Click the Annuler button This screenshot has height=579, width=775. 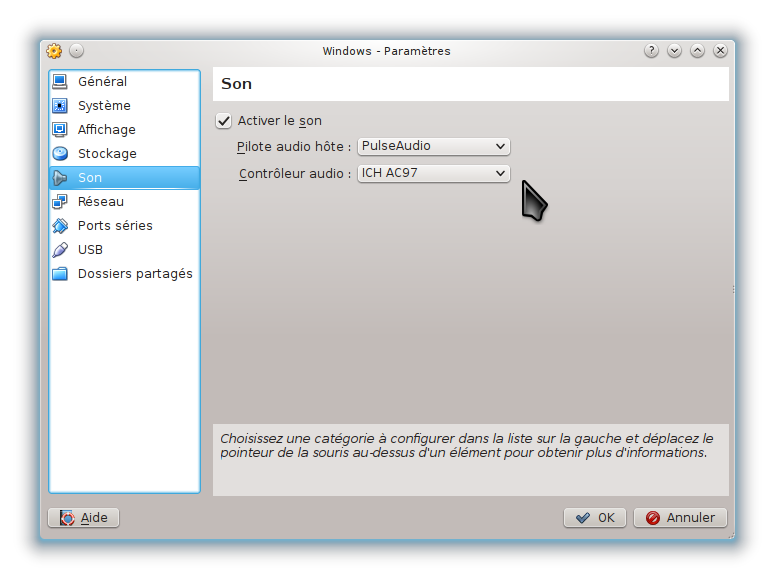680,518
